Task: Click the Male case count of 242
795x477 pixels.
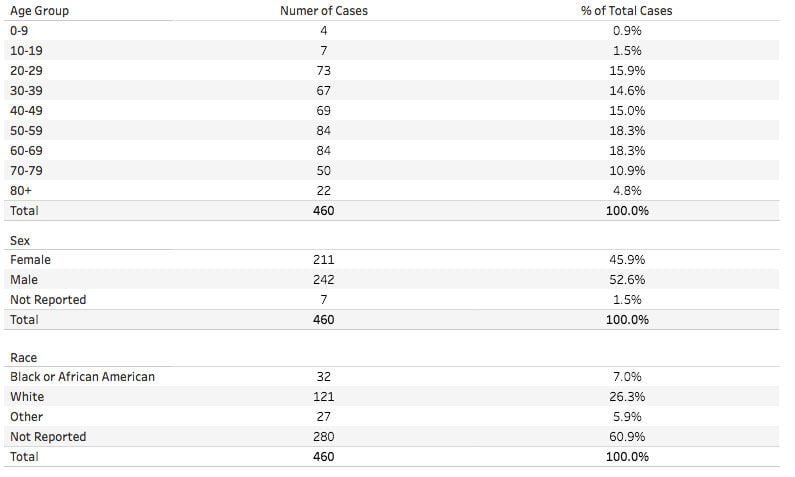Action: (x=323, y=280)
